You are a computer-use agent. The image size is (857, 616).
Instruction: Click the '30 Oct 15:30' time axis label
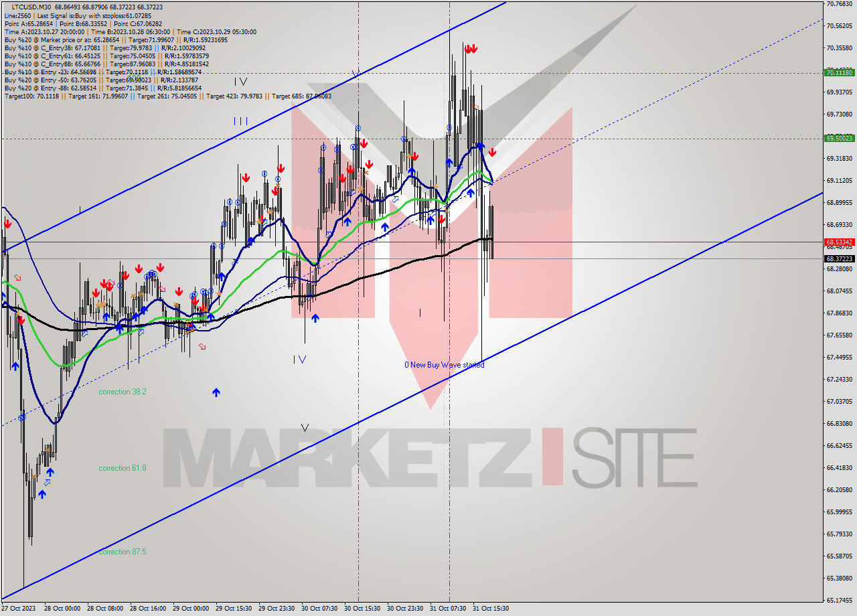pyautogui.click(x=362, y=609)
